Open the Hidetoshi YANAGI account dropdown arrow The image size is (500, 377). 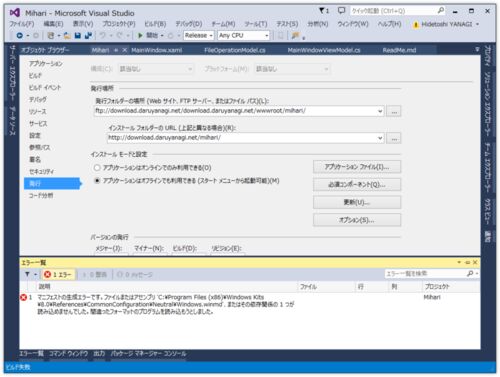point(477,24)
